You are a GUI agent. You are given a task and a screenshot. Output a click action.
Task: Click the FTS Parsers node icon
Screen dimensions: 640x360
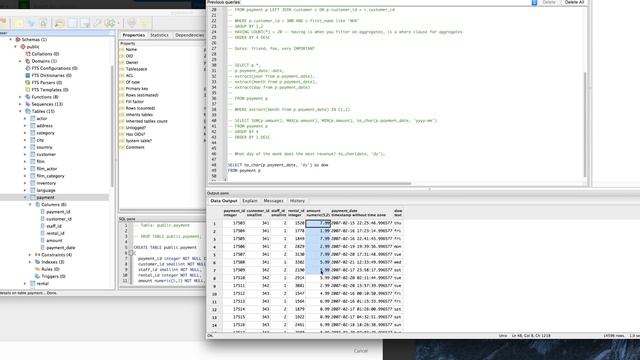pyautogui.click(x=28, y=82)
